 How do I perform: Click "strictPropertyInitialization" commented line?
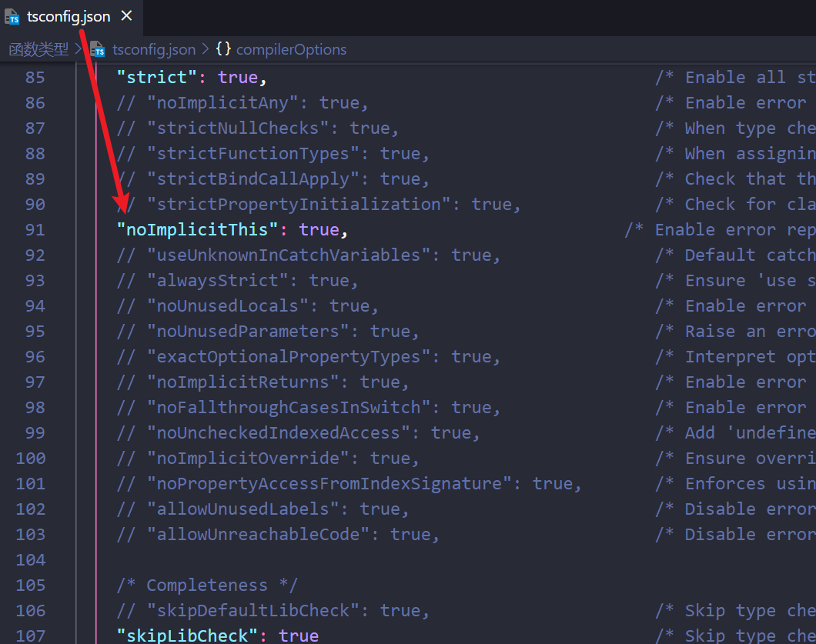(319, 205)
